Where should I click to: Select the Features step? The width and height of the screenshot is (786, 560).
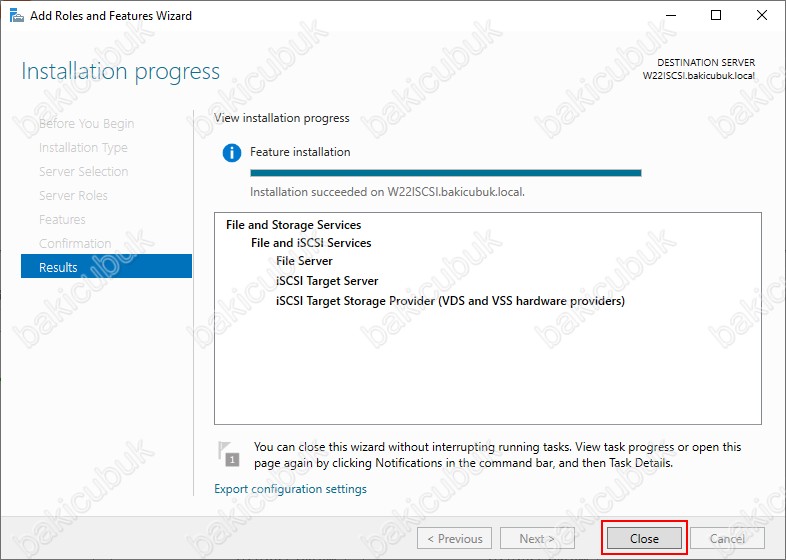click(x=62, y=219)
